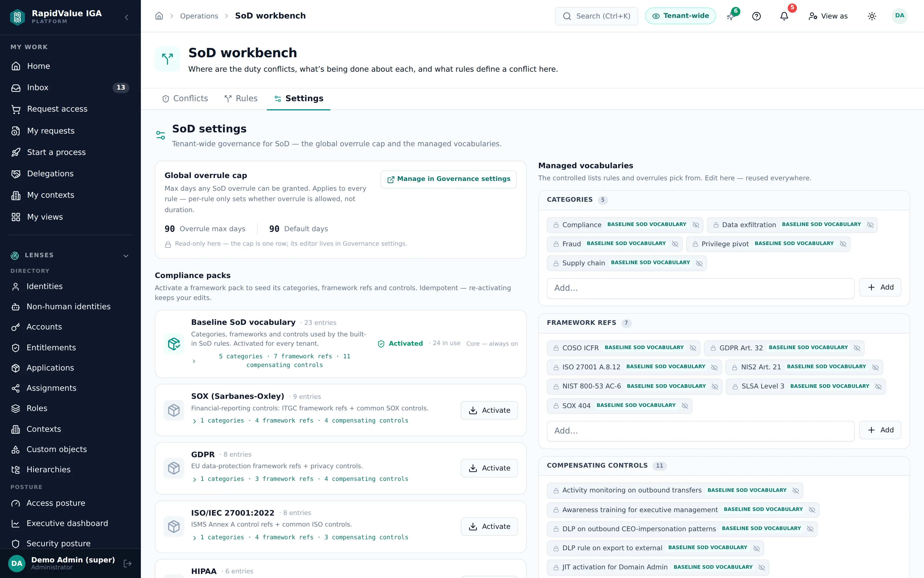Collapse the sidebar with the chevron
This screenshot has width=924, height=578.
(x=126, y=17)
